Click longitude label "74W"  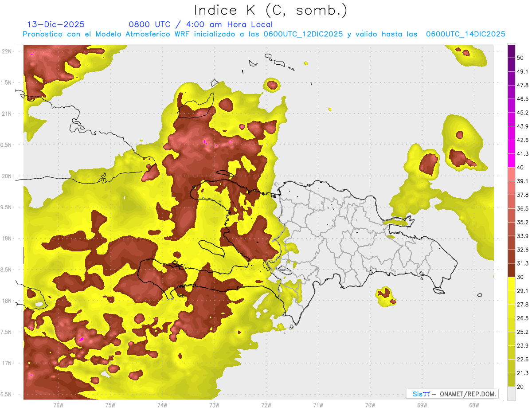[x=162, y=405]
